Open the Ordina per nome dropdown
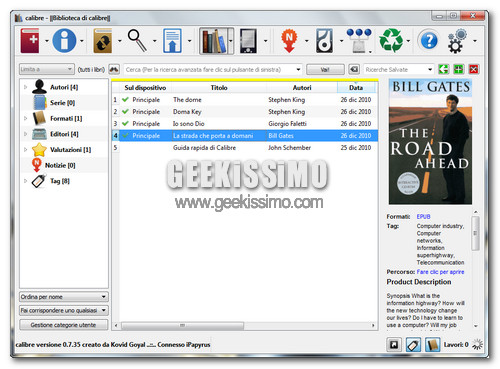The width and height of the screenshot is (500, 369). [x=64, y=297]
